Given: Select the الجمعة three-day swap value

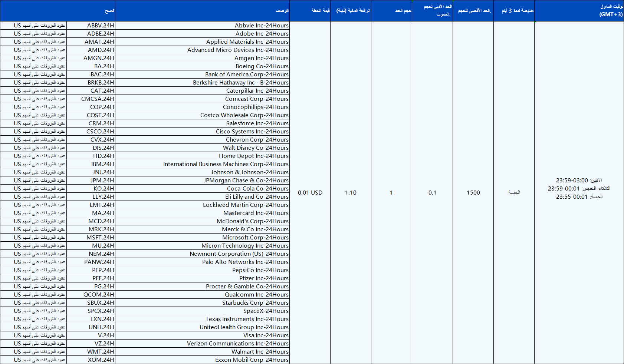Looking at the screenshot, I should (x=514, y=192).
